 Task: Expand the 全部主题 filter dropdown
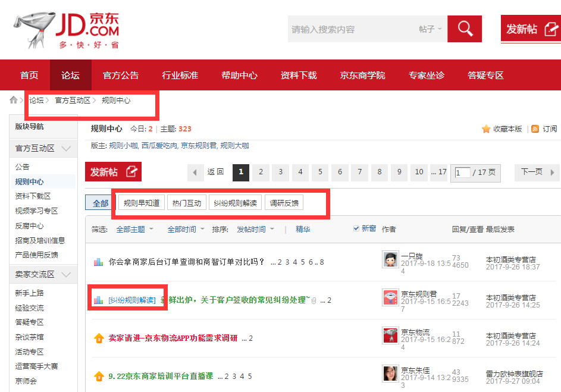pos(134,229)
